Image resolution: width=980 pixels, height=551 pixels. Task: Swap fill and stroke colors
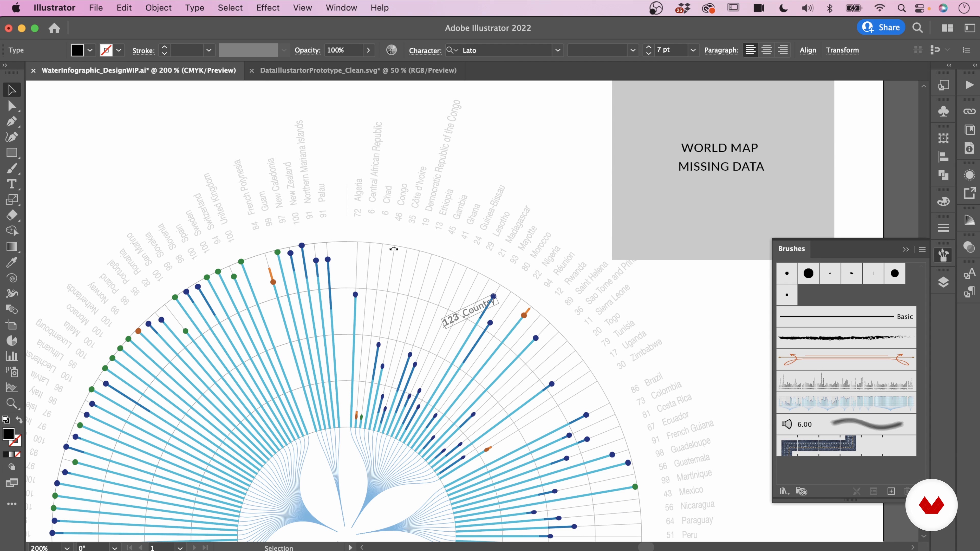point(19,420)
